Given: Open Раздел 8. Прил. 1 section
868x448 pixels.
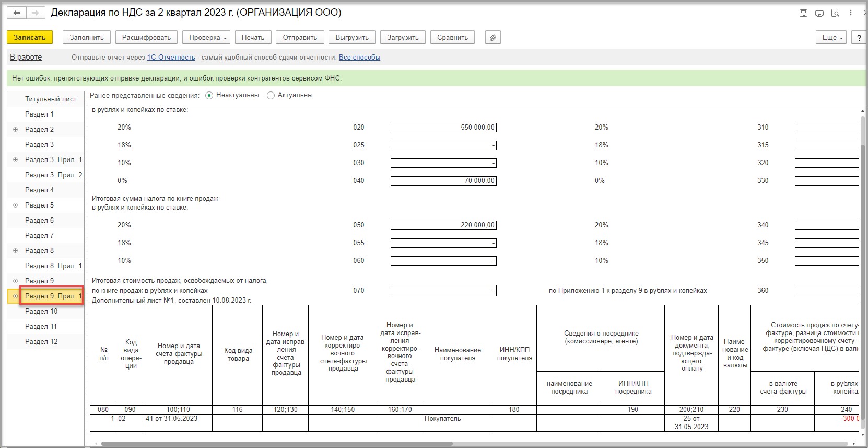Looking at the screenshot, I should pos(53,266).
